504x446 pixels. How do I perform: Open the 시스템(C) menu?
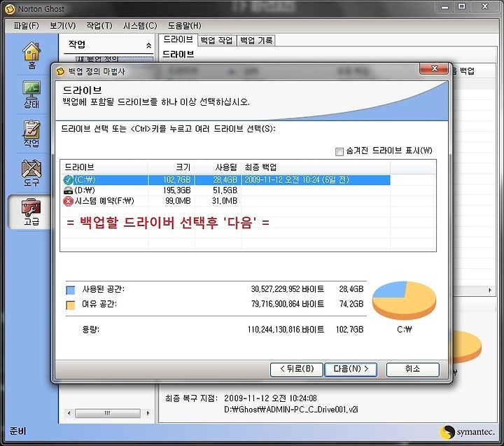point(140,26)
